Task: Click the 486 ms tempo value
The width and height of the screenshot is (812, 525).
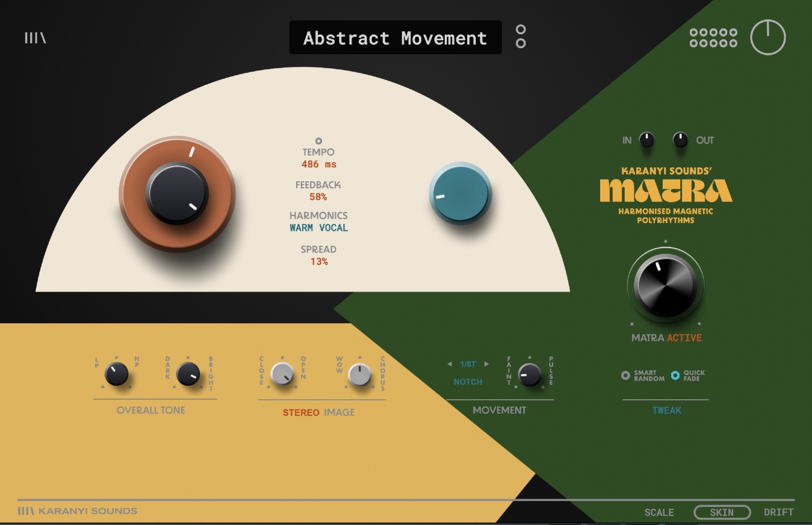Action: click(x=319, y=164)
